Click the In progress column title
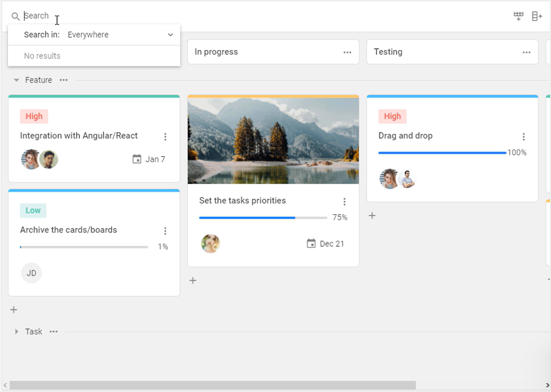This screenshot has width=551, height=392. 216,52
